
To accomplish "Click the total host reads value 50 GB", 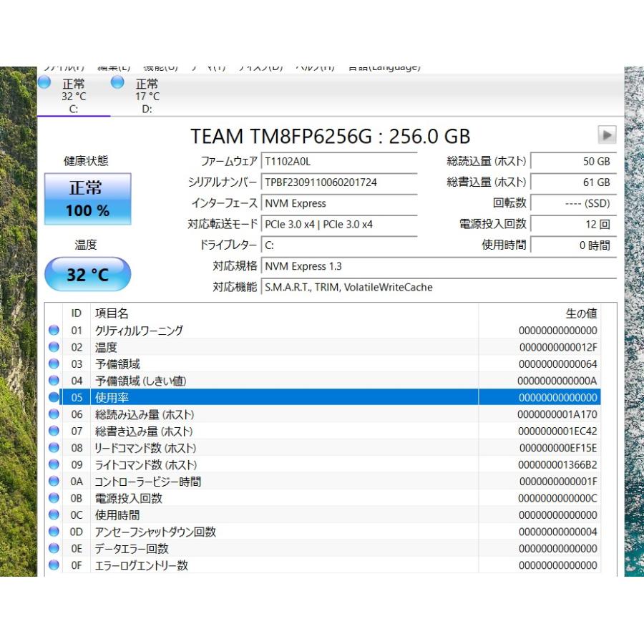I will tap(573, 161).
